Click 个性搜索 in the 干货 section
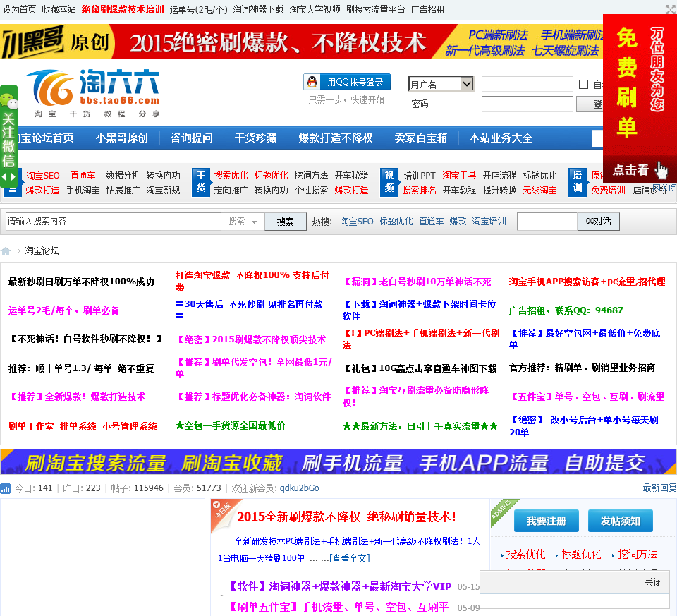Viewport: 677px width, 616px height. point(311,190)
